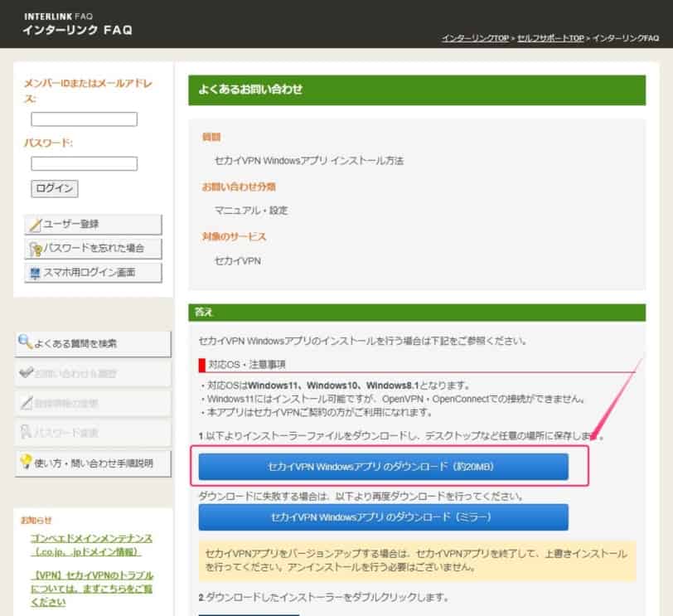Screen dimensions: 673x616
Task: Click the ログイン button
Action: 55,188
